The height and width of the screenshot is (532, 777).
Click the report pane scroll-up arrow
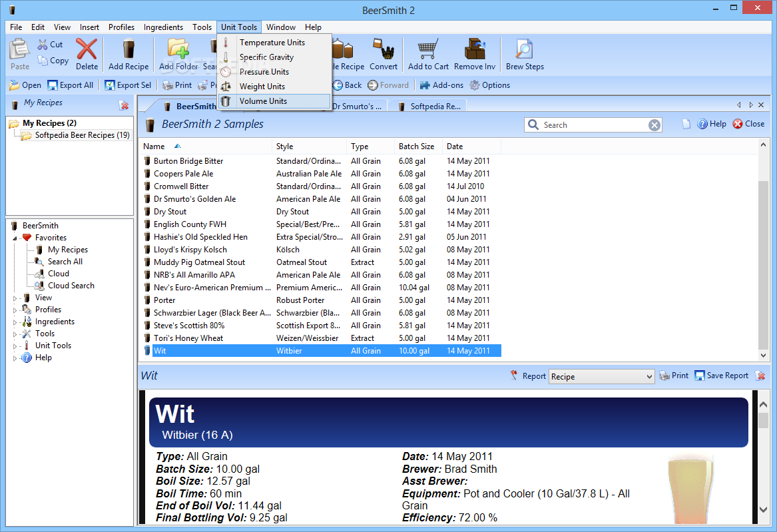click(x=763, y=405)
